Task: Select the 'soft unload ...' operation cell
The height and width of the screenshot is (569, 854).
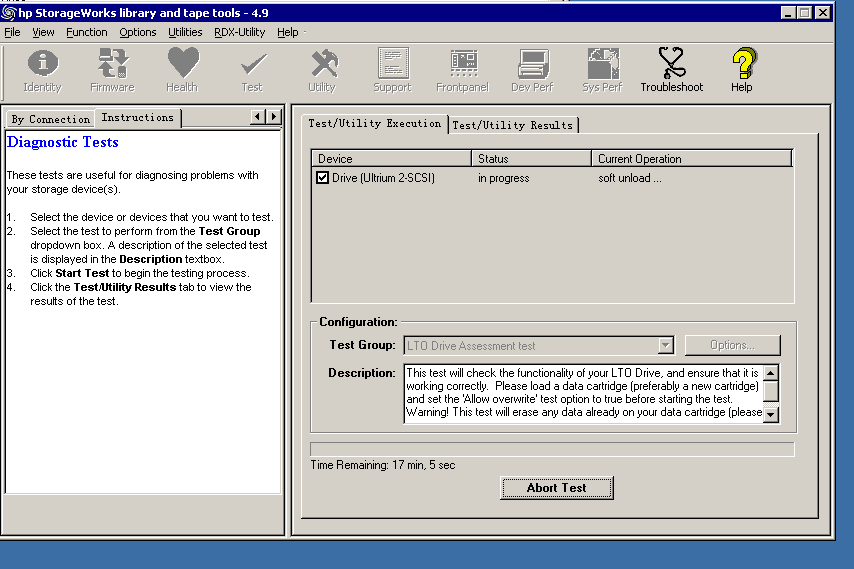Action: point(630,178)
